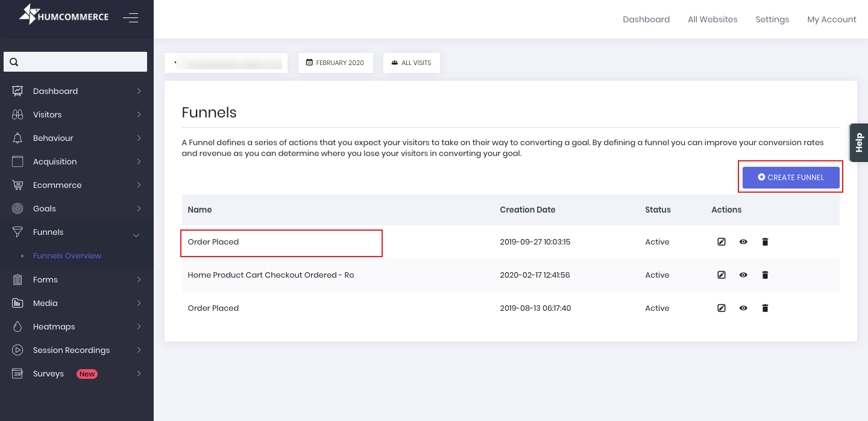Viewport: 868px width, 421px height.
Task: Click the Session Recordings play icon
Action: click(16, 350)
